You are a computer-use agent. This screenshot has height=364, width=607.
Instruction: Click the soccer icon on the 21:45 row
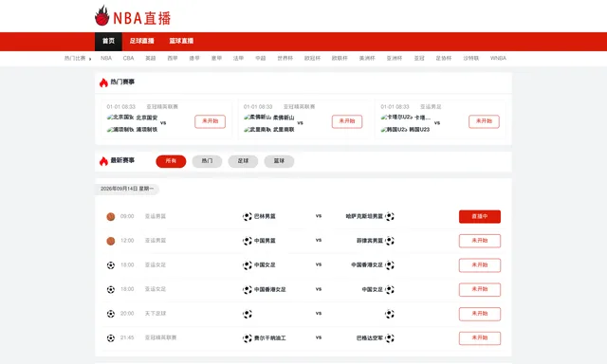(x=111, y=338)
